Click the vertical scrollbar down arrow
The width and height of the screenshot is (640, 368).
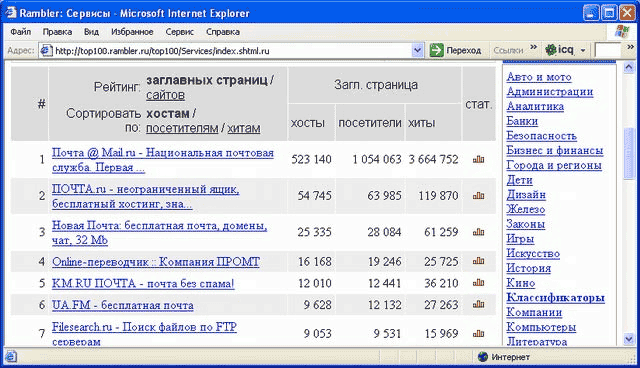pos(629,339)
